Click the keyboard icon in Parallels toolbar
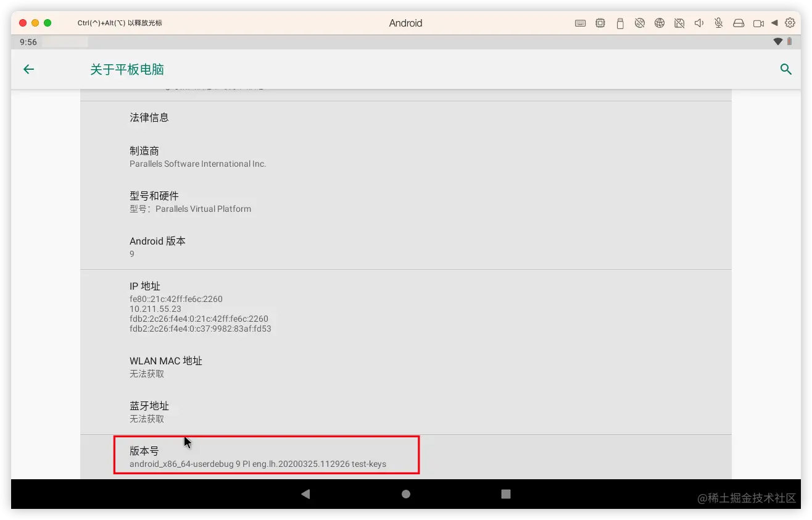812x520 pixels. pyautogui.click(x=580, y=23)
